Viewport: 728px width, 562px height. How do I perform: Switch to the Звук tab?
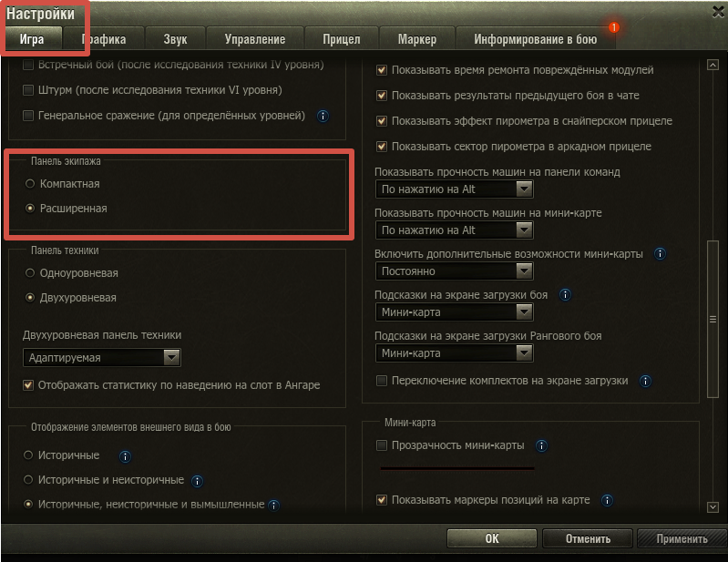(x=175, y=39)
